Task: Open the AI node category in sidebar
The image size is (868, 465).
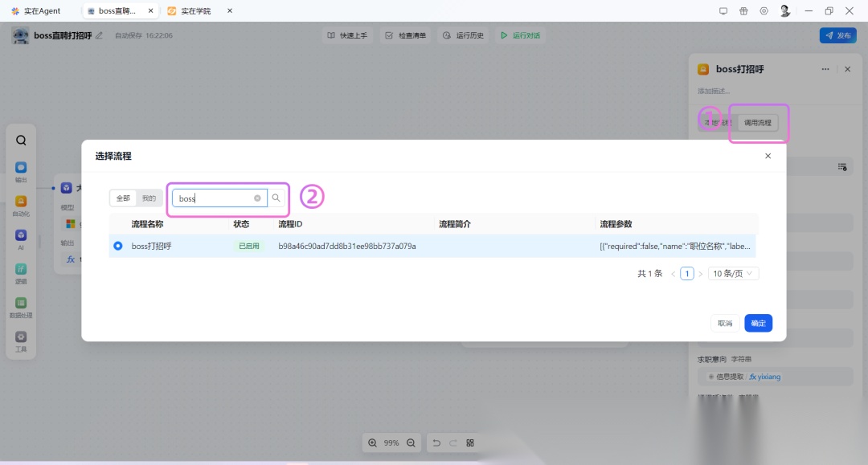Action: point(21,239)
